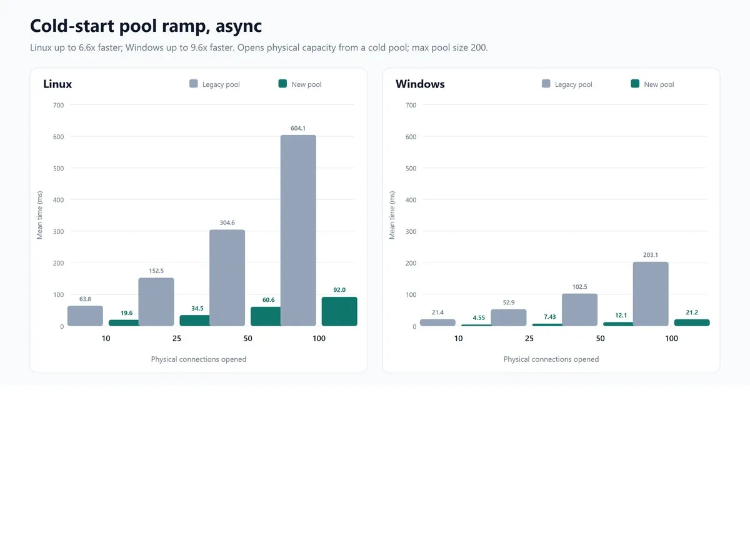Click the Windows Legacy pool legend swatch
Image resolution: width=750 pixels, height=560 pixels.
[x=546, y=84]
